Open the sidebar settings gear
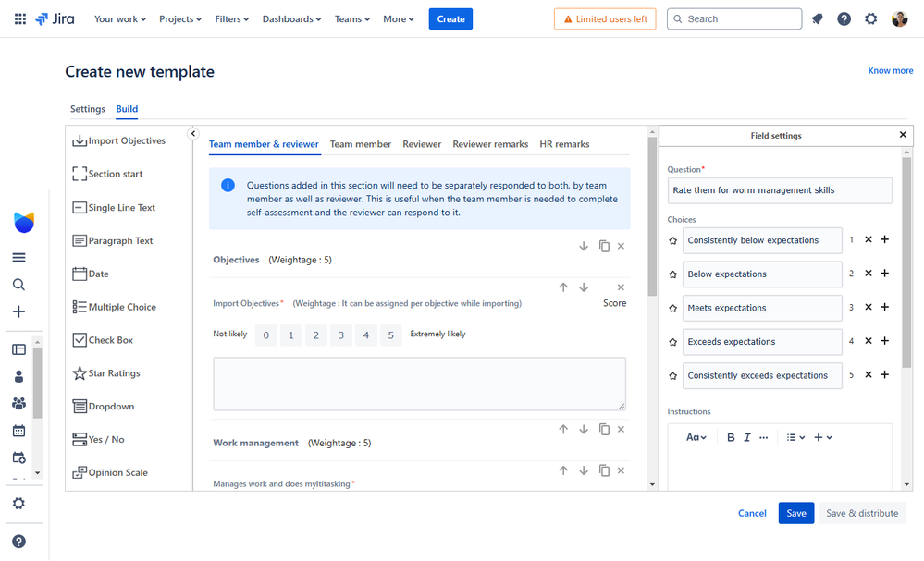This screenshot has width=924, height=561. pos(18,504)
